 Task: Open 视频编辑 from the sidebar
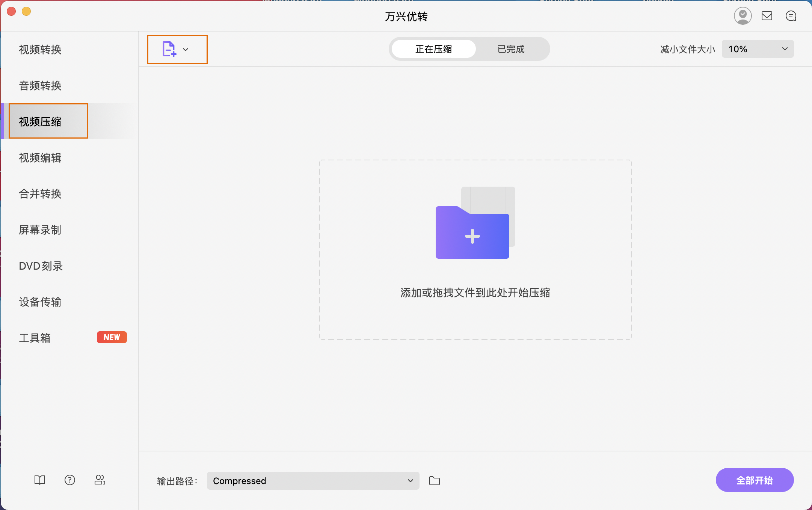pyautogui.click(x=40, y=158)
